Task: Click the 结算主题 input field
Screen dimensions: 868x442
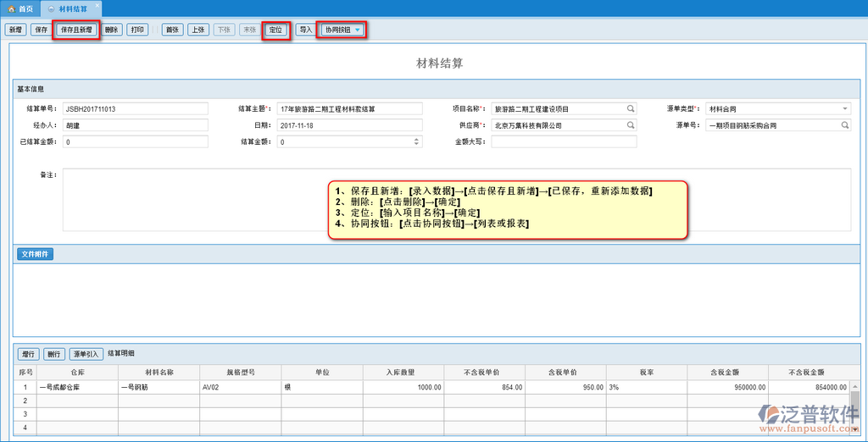Action: 348,109
